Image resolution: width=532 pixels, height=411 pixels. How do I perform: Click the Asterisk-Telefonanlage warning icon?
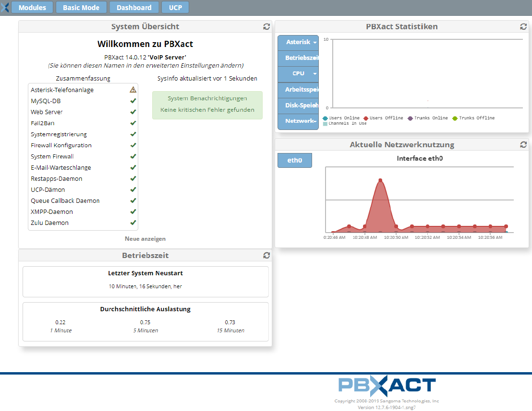click(133, 90)
